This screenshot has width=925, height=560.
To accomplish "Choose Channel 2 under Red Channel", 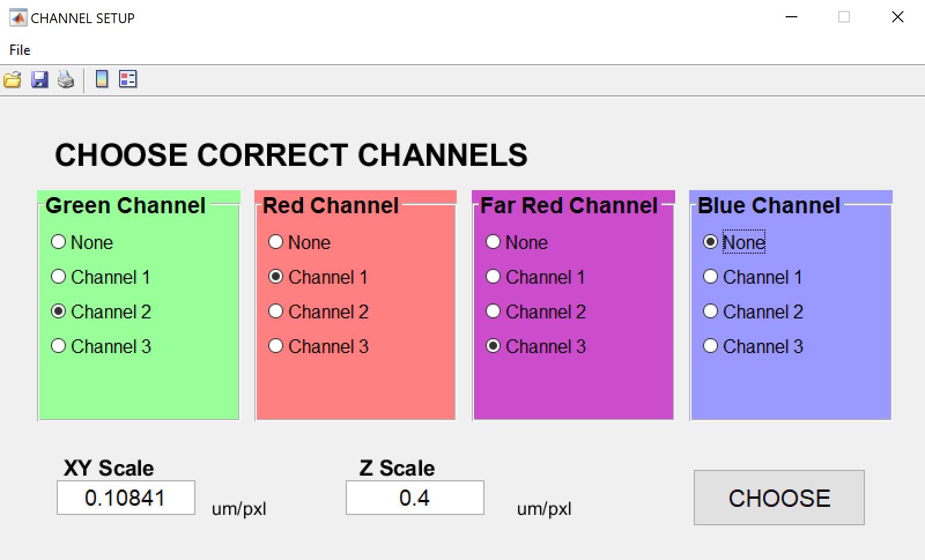I will pos(276,311).
